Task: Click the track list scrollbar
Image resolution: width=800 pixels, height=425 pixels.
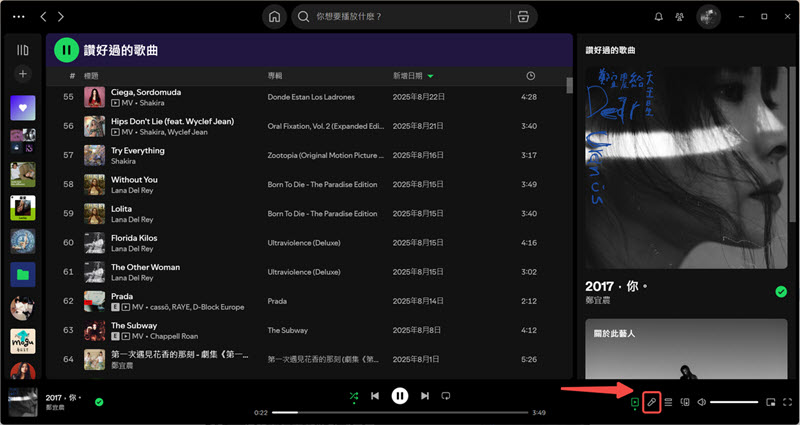Action: (569, 85)
